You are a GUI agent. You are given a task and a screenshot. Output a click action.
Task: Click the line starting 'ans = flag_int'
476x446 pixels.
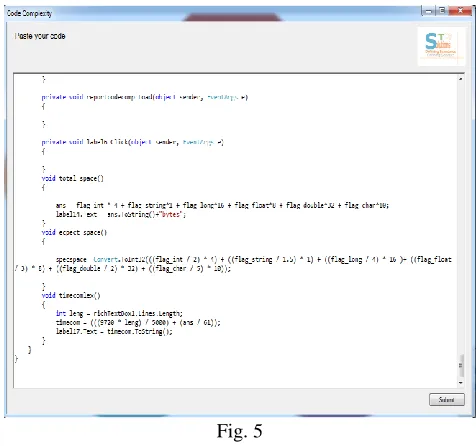coord(222,205)
